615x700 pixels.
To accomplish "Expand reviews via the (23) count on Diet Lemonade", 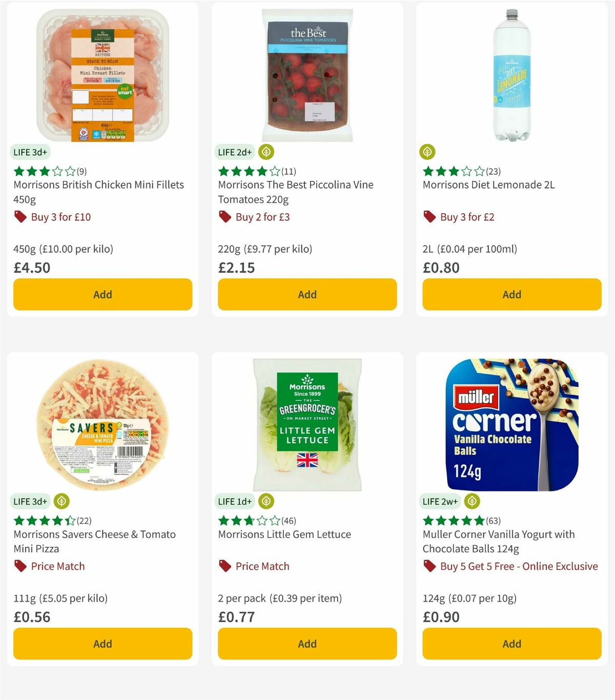I will (494, 172).
